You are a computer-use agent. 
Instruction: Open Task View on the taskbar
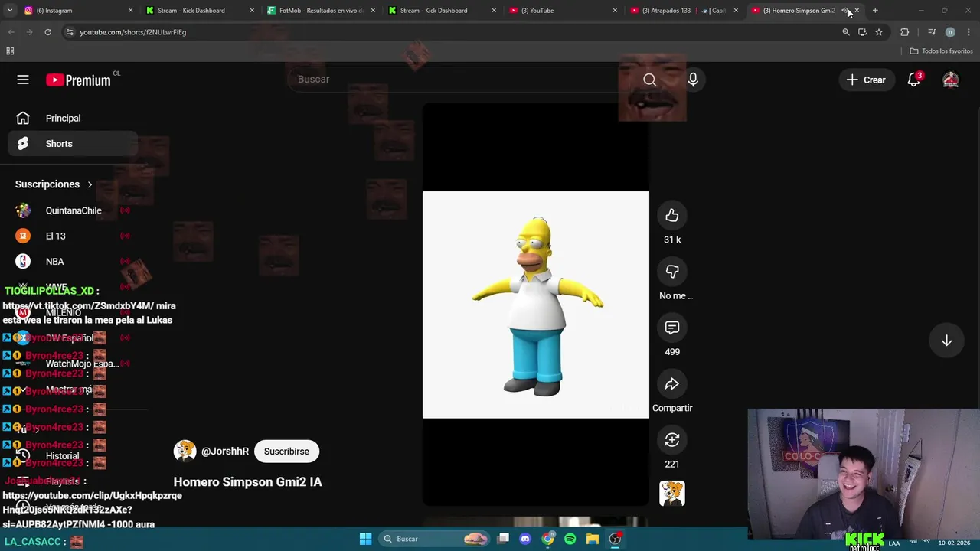tap(503, 539)
